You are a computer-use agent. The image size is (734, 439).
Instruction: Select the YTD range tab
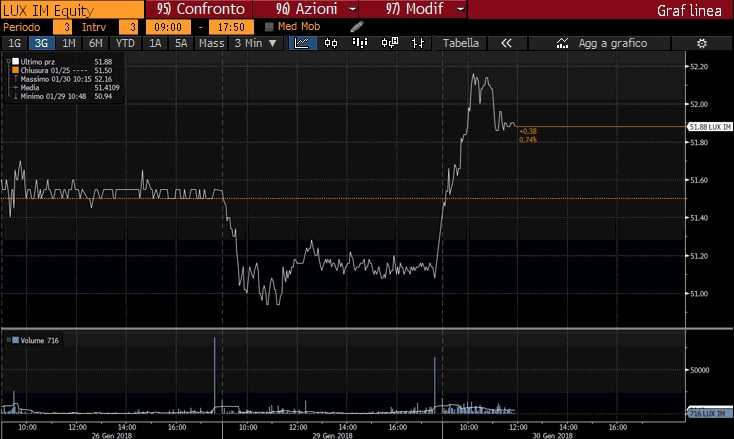point(125,43)
